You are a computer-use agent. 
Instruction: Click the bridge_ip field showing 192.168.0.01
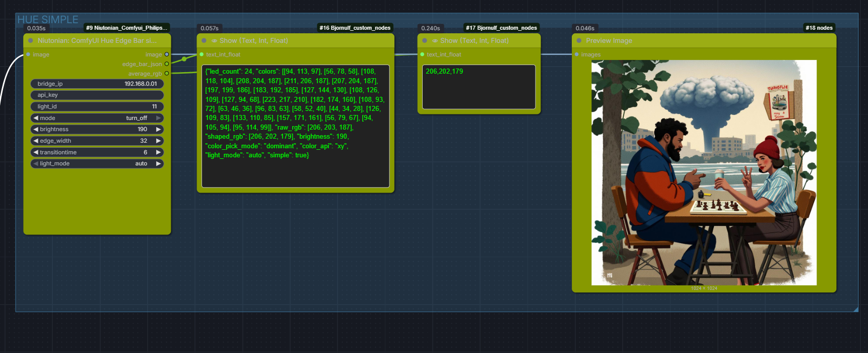[97, 84]
